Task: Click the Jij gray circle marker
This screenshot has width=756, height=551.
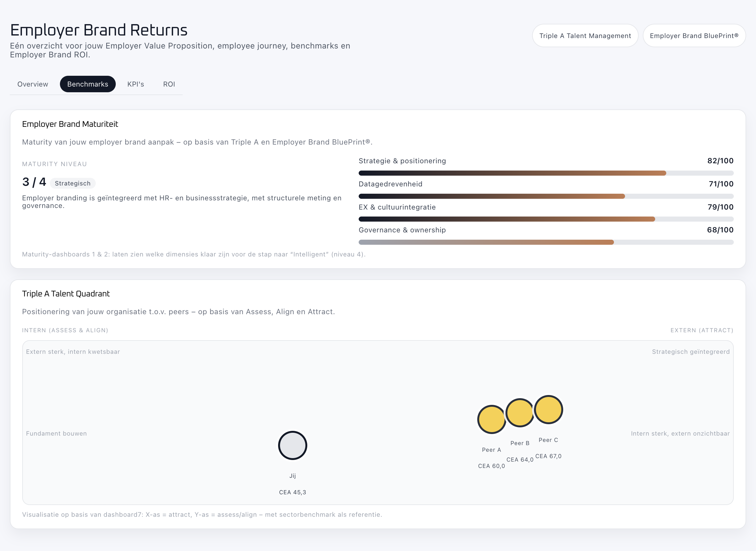Action: (x=293, y=445)
